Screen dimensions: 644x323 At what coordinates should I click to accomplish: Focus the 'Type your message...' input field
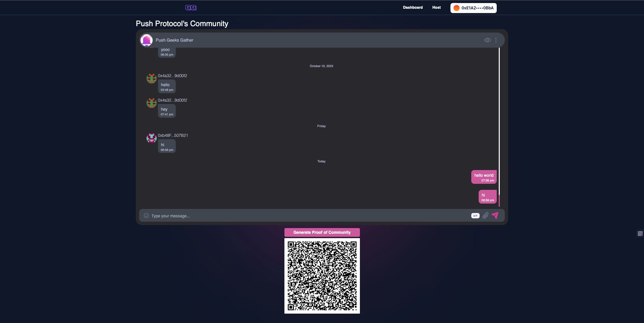[x=309, y=216]
